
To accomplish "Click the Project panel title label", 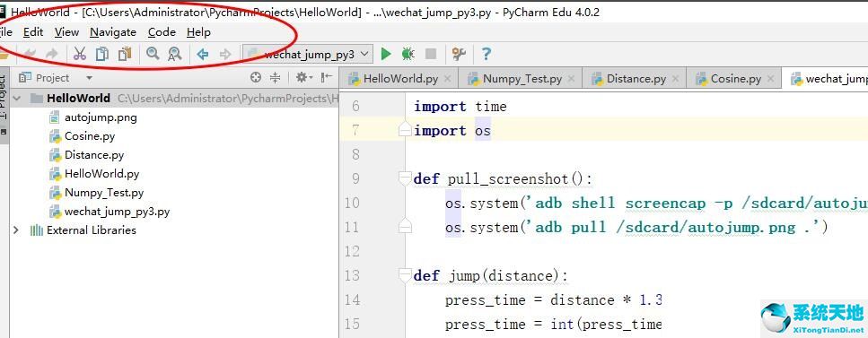I will (x=53, y=78).
